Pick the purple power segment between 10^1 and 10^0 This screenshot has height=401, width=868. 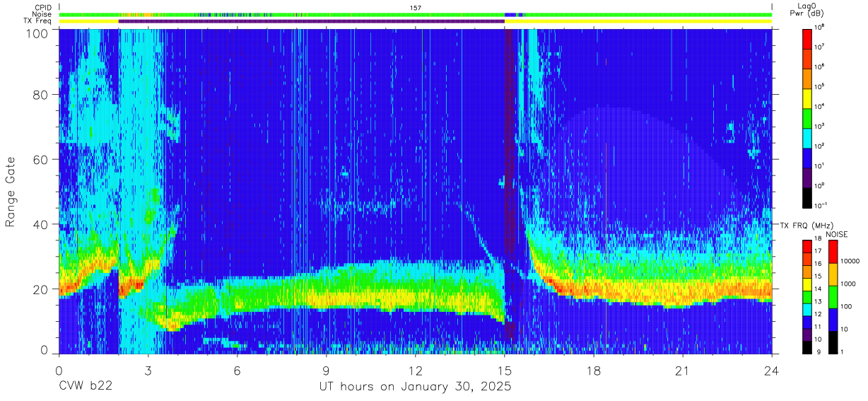(808, 177)
